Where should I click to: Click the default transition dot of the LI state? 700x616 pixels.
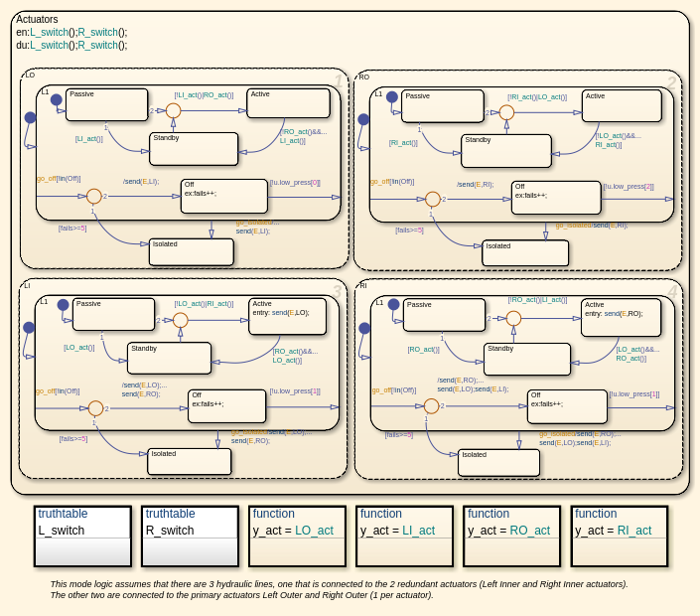click(29, 328)
